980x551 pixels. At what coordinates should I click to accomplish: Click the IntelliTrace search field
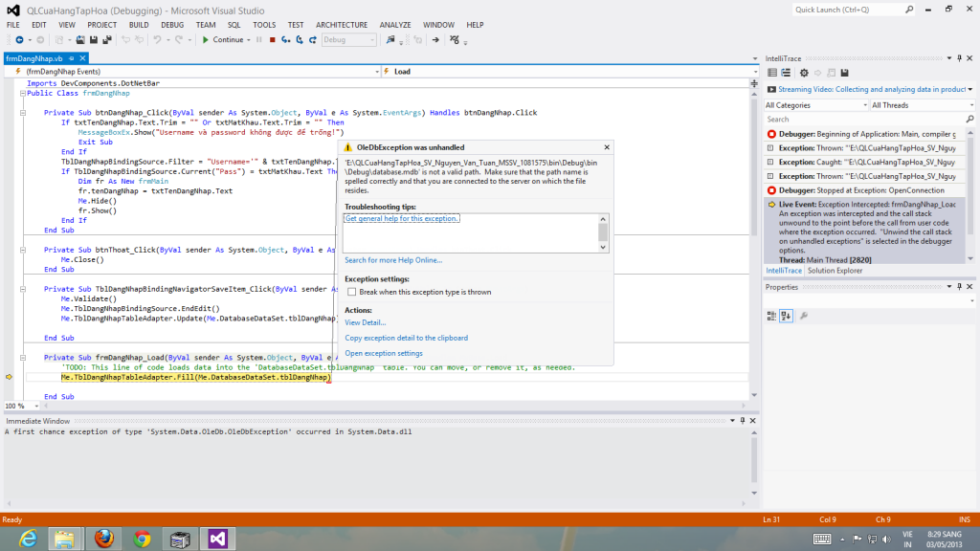[869, 120]
